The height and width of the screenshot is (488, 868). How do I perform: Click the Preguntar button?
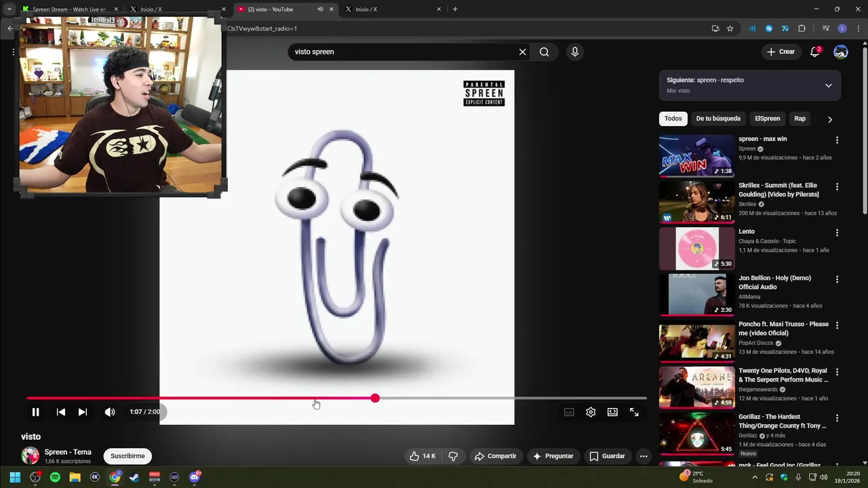click(x=553, y=456)
